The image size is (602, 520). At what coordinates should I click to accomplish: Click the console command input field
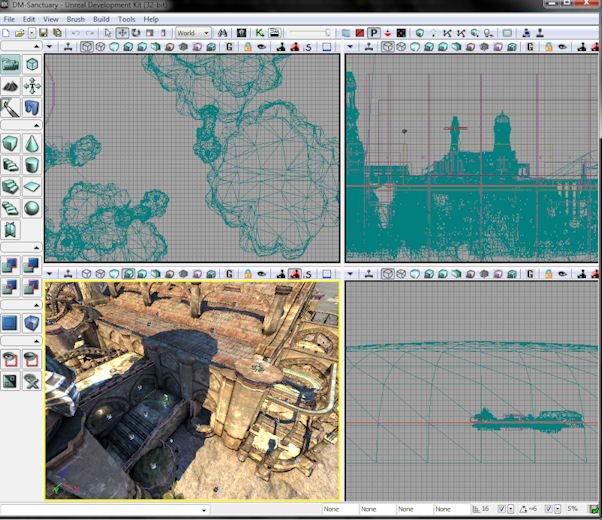pos(101,510)
